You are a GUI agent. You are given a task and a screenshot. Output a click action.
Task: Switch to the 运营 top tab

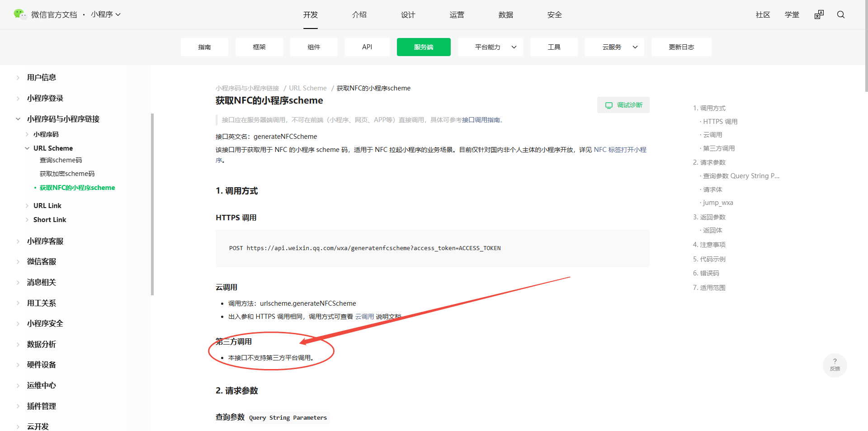pyautogui.click(x=457, y=15)
